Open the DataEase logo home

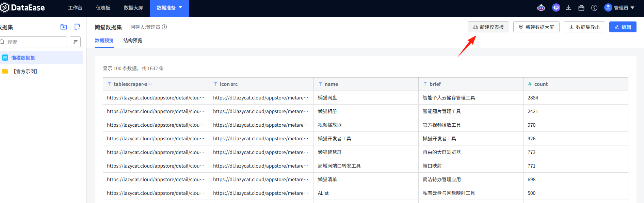[23, 7]
